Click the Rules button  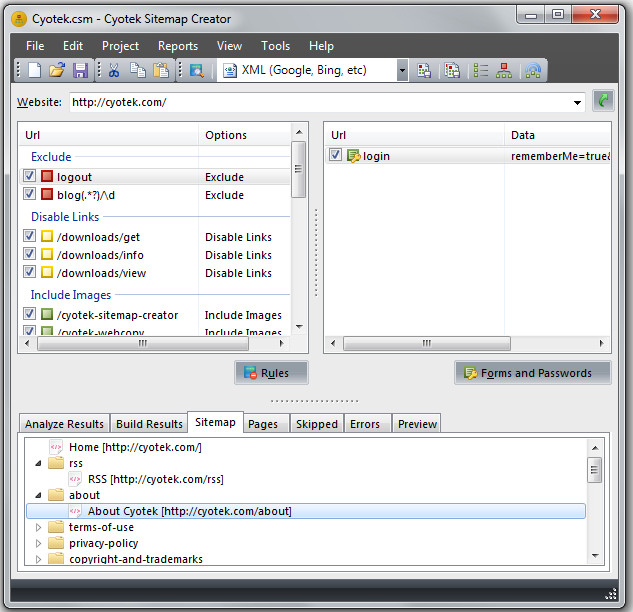click(272, 373)
